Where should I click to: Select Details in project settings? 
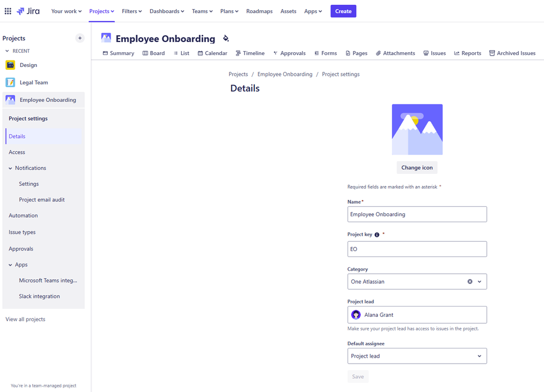pyautogui.click(x=44, y=136)
